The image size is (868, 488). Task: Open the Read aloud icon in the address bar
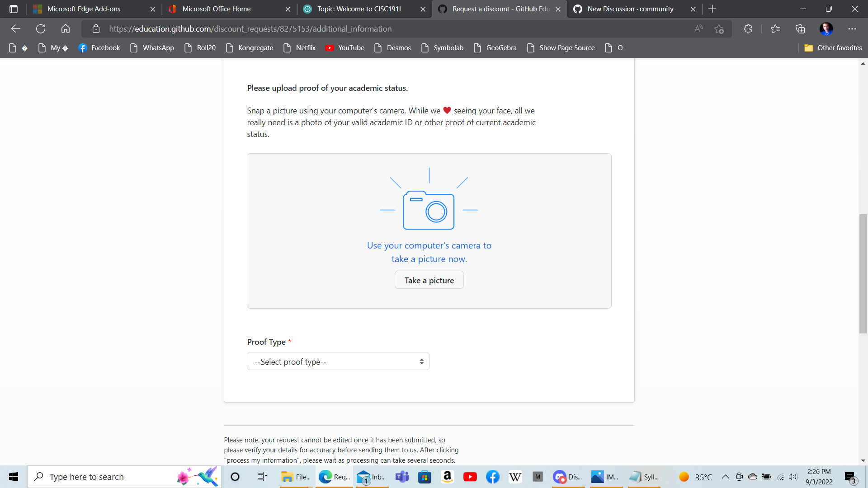coord(698,29)
